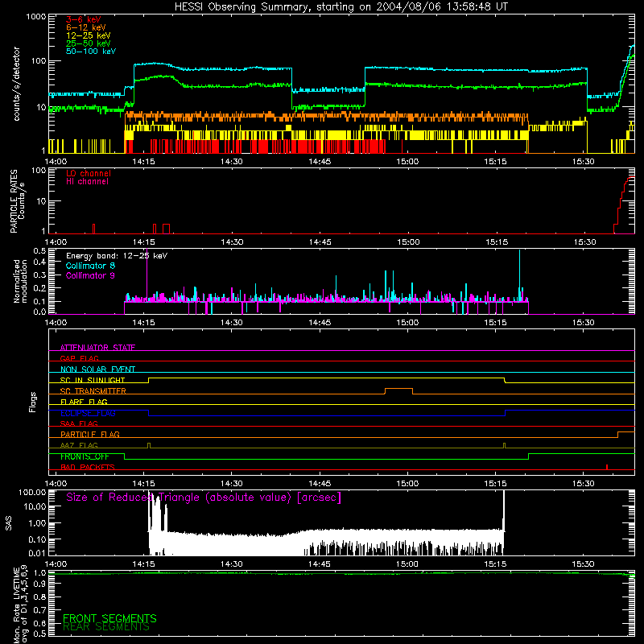The image size is (644, 644).
Task: Select the yellow 12-25 keV legend label
Action: pyautogui.click(x=88, y=35)
